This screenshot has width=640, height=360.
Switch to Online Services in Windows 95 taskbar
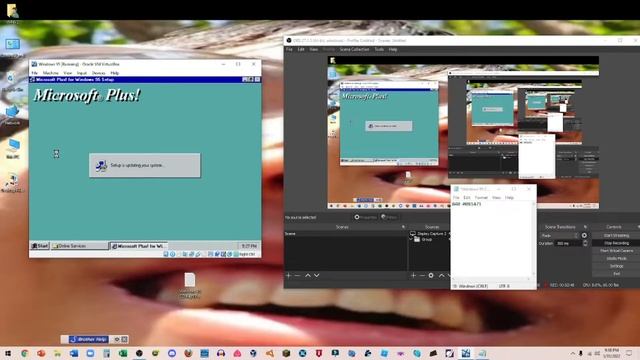coord(79,246)
